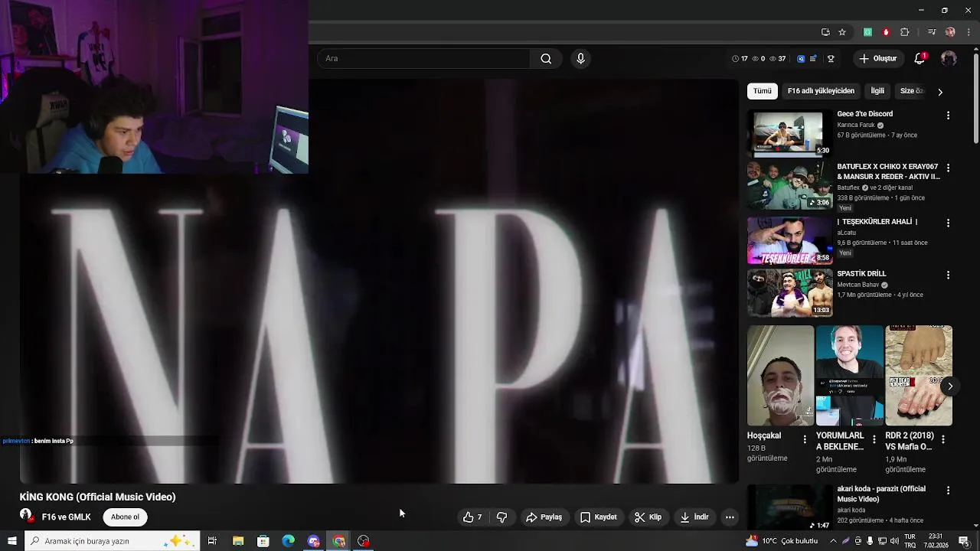Open akari koda parazit video title
The height and width of the screenshot is (551, 980).
click(881, 494)
